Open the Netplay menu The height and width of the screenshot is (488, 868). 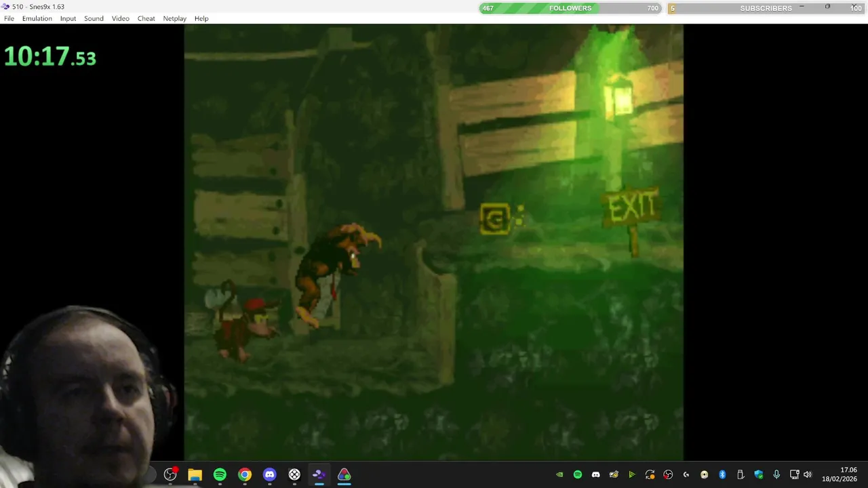click(174, 18)
